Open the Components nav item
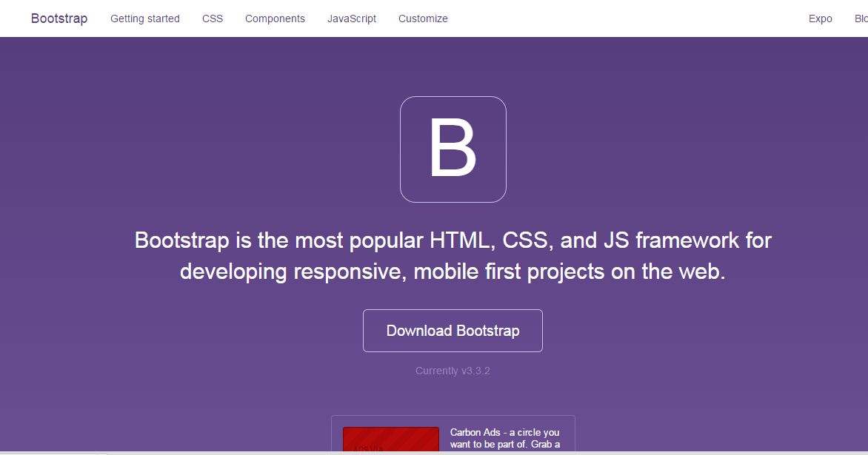This screenshot has width=868, height=455. point(275,18)
